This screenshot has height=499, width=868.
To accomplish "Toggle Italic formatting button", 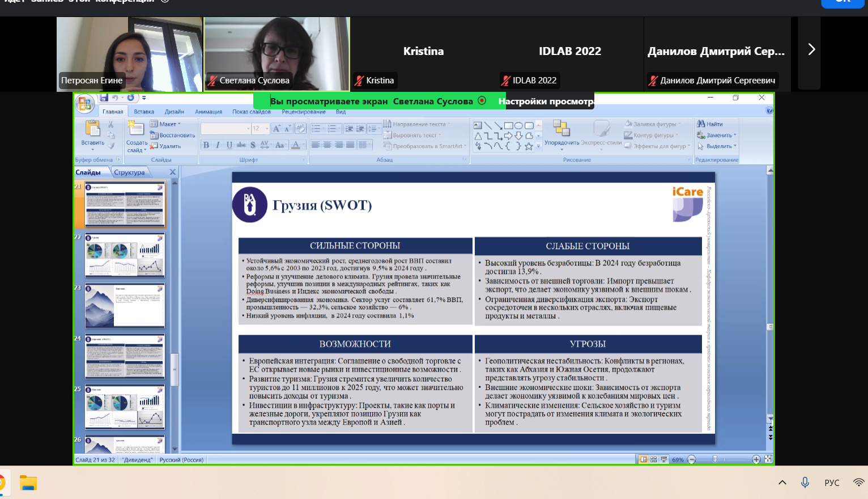I will (218, 145).
